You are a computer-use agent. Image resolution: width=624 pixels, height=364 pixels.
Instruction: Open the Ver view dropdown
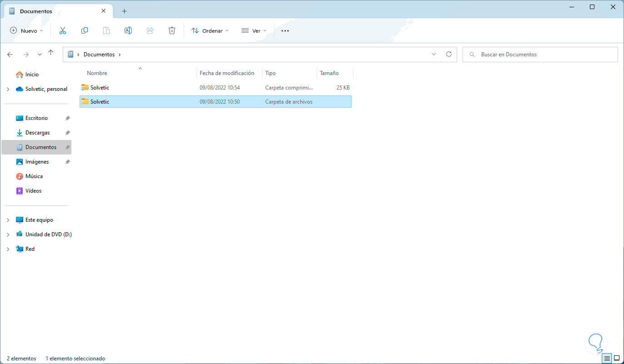[254, 30]
